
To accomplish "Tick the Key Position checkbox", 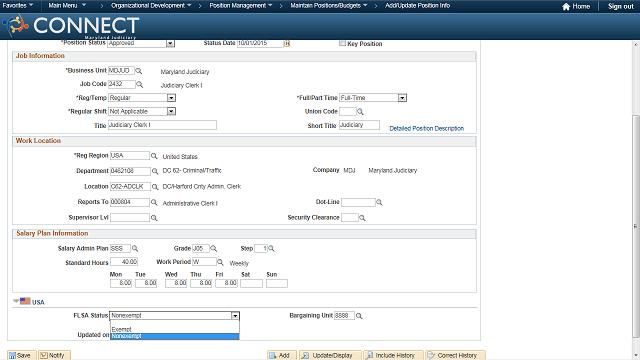I will coord(342,43).
